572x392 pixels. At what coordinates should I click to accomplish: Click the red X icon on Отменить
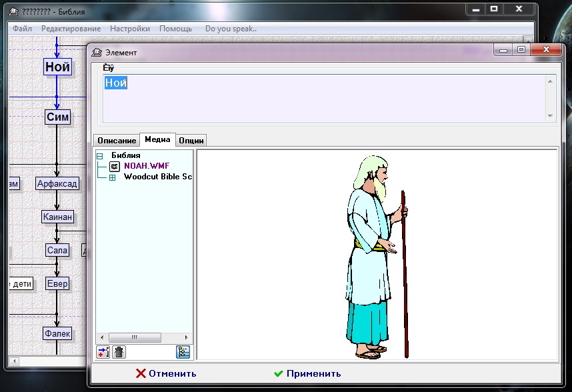point(140,373)
